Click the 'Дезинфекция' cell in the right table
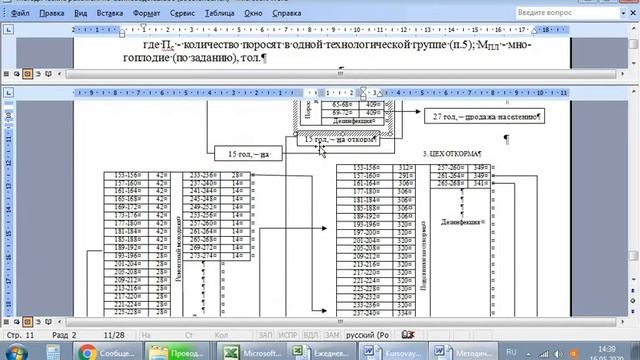Screen dimensions: 640x360 tap(463, 222)
